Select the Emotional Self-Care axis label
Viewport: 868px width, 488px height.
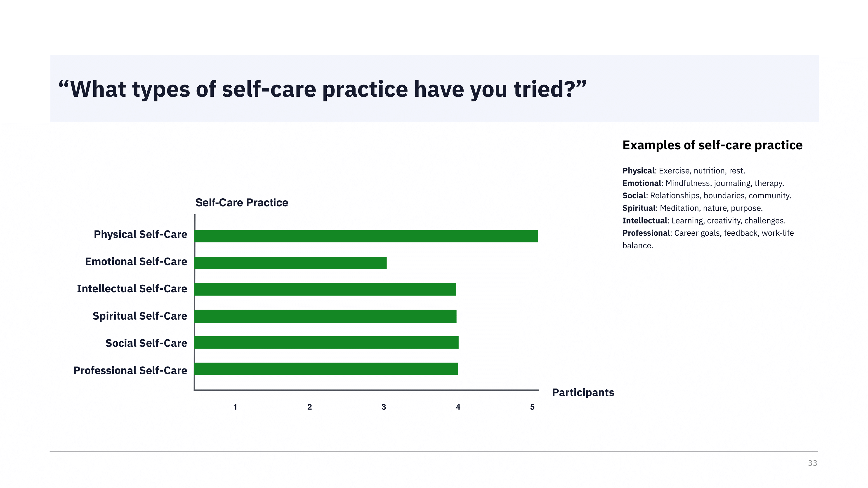[136, 262]
